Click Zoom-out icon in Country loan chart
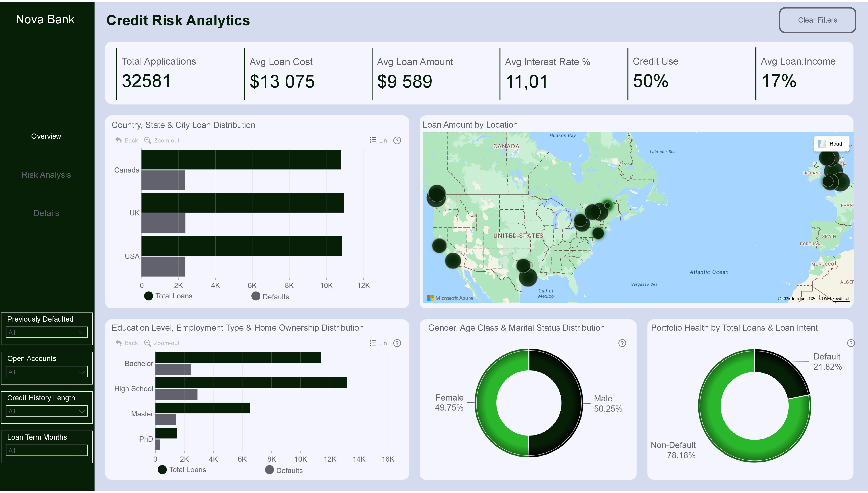The width and height of the screenshot is (868, 493). [147, 140]
